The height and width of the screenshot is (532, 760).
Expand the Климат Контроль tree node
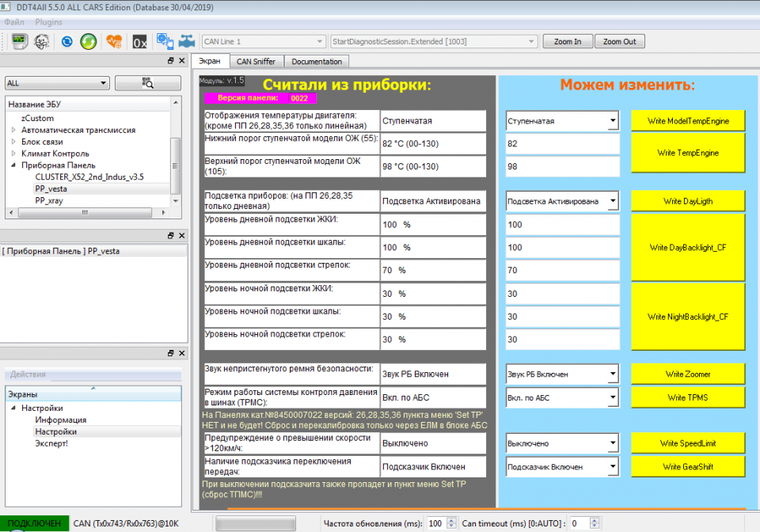coord(13,154)
